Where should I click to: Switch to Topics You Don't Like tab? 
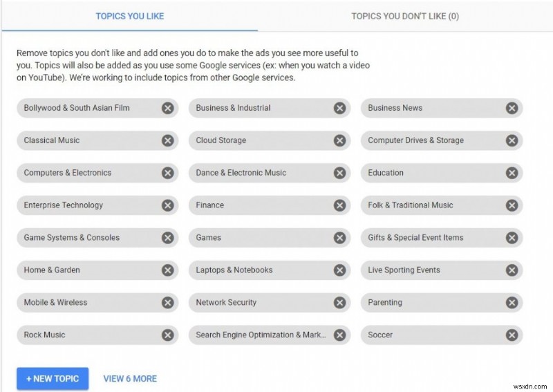pyautogui.click(x=404, y=16)
